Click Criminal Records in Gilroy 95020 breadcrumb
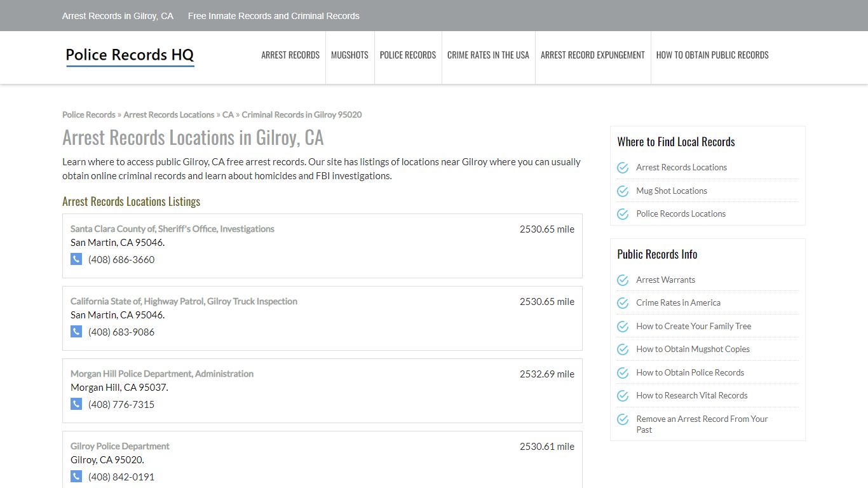This screenshot has width=868, height=488. (x=302, y=114)
